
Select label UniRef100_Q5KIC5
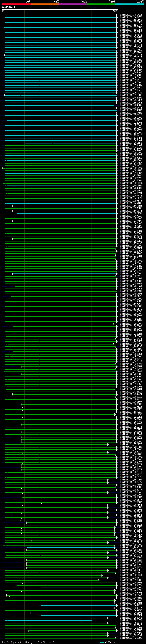[131, 572]
